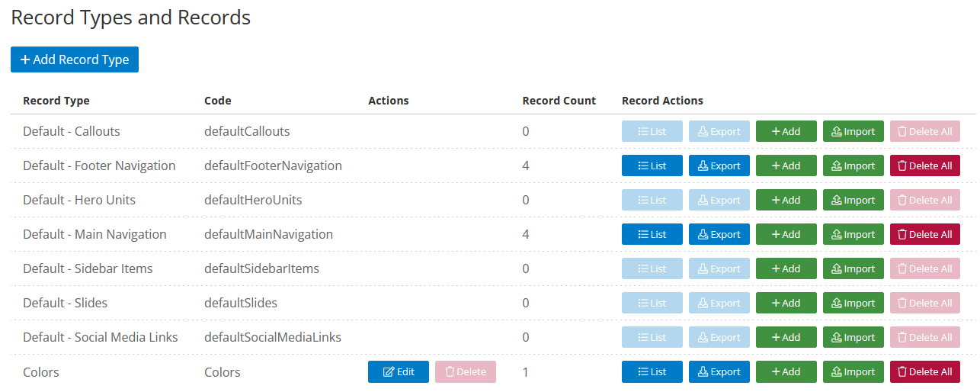Select the 'defaultFooterNavigation' code text
Screen dimensions: 980x392
(x=273, y=165)
